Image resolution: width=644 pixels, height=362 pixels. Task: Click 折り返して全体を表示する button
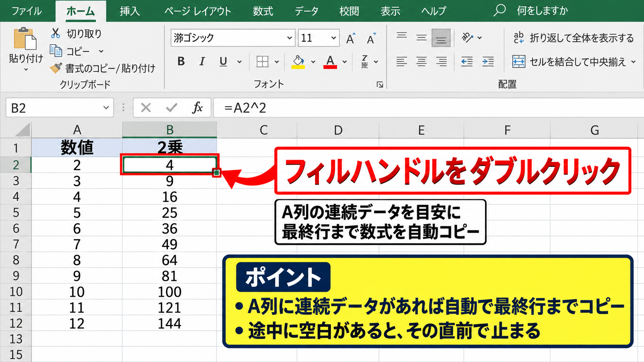(574, 38)
